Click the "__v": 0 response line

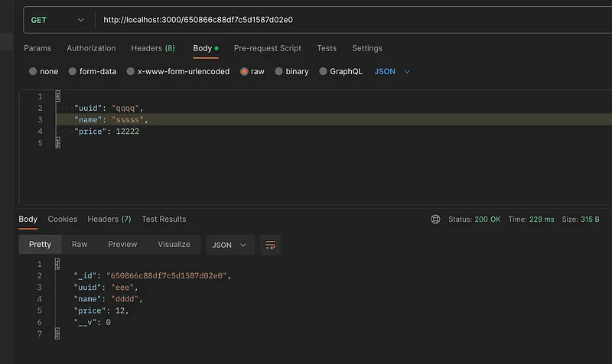click(x=93, y=323)
